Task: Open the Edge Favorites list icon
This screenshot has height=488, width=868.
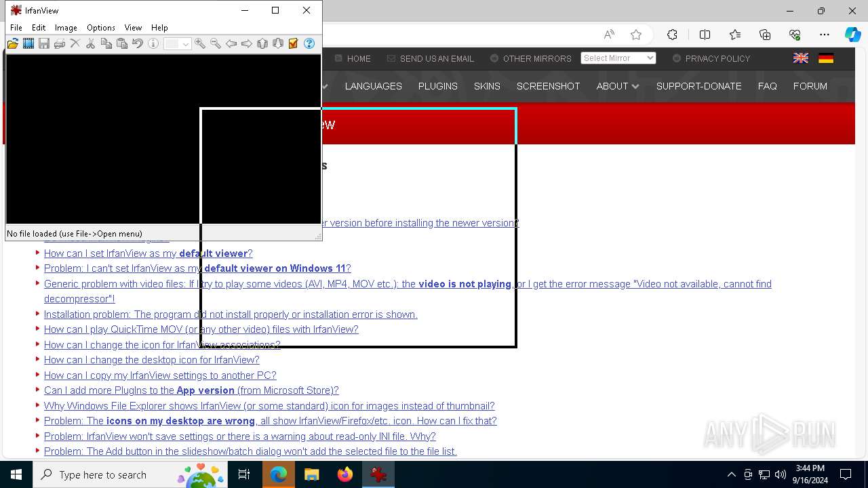Action: coord(735,35)
